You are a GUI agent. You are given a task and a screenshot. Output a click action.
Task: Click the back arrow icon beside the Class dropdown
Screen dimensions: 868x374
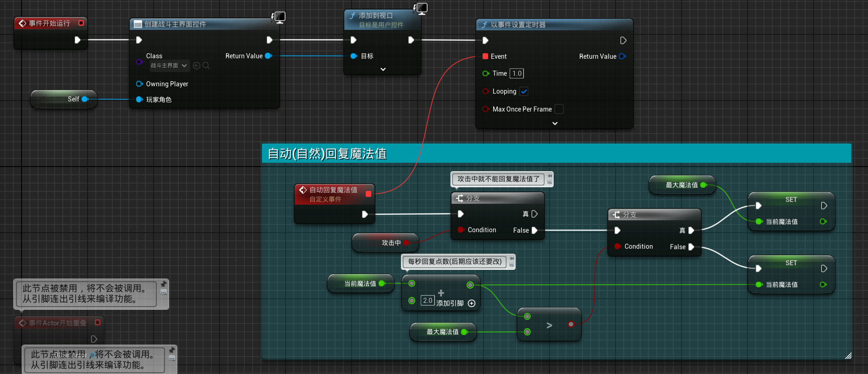[197, 66]
